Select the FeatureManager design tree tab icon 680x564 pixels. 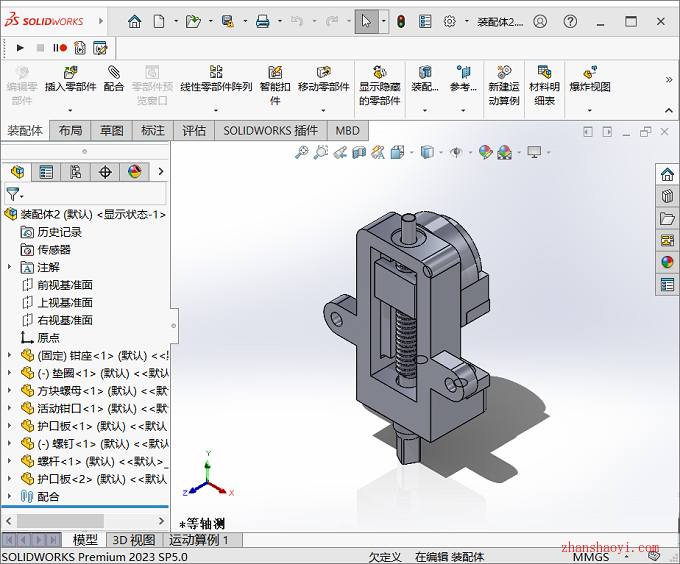pyautogui.click(x=17, y=172)
